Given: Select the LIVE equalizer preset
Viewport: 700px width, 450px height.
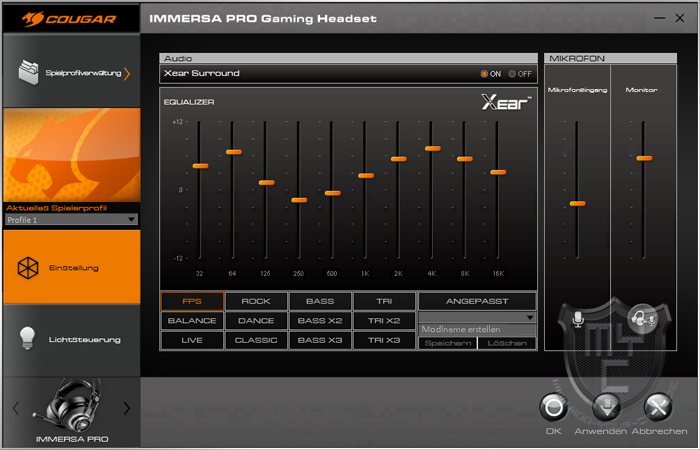Looking at the screenshot, I should (x=192, y=340).
